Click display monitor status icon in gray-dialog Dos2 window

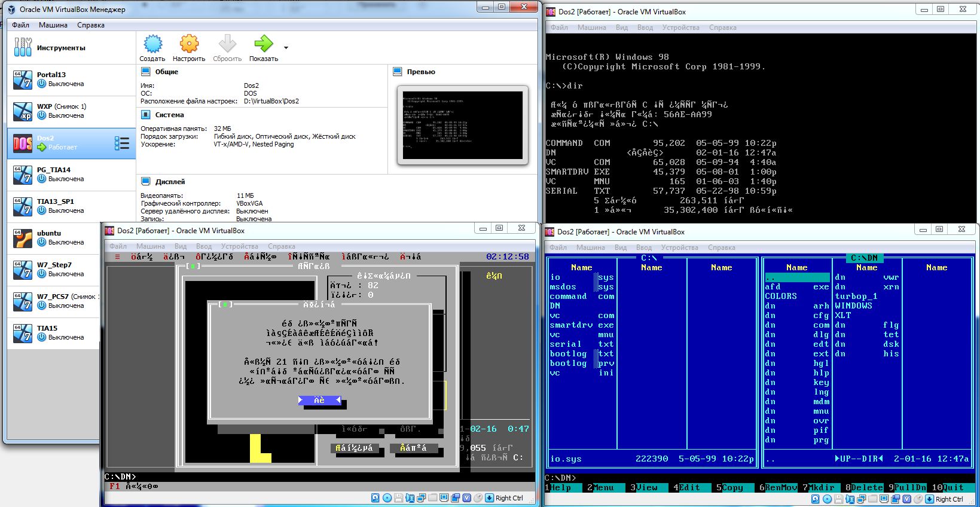point(444,498)
